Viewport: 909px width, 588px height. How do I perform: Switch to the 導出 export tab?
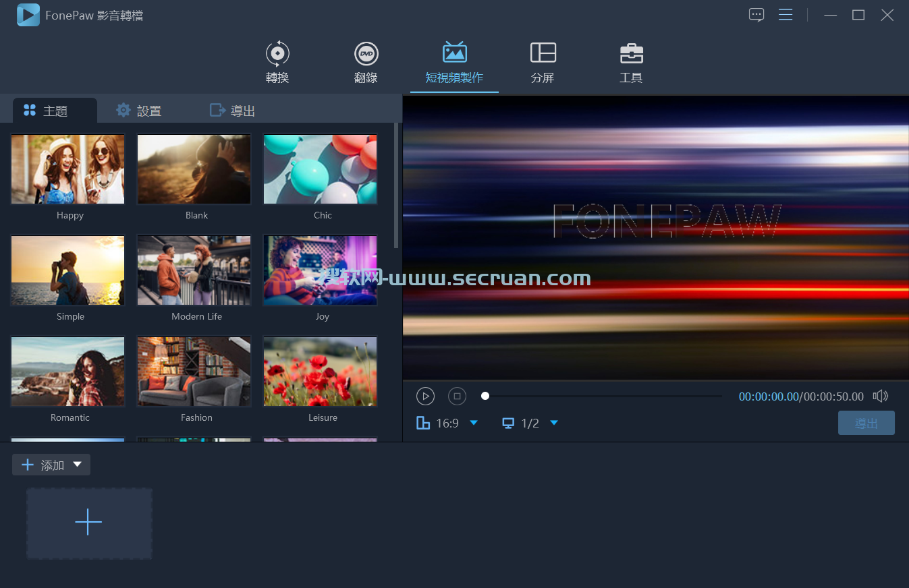click(232, 111)
